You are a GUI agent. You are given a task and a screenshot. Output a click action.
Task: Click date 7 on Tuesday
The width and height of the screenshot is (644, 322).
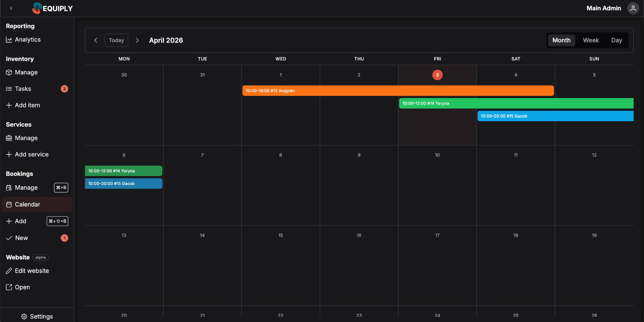pyautogui.click(x=202, y=155)
